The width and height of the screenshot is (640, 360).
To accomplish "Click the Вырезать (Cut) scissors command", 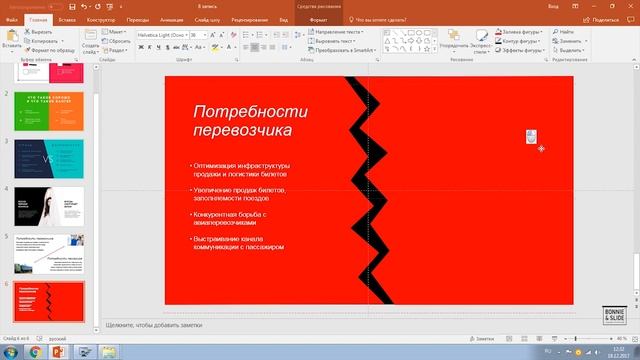I will coord(38,32).
